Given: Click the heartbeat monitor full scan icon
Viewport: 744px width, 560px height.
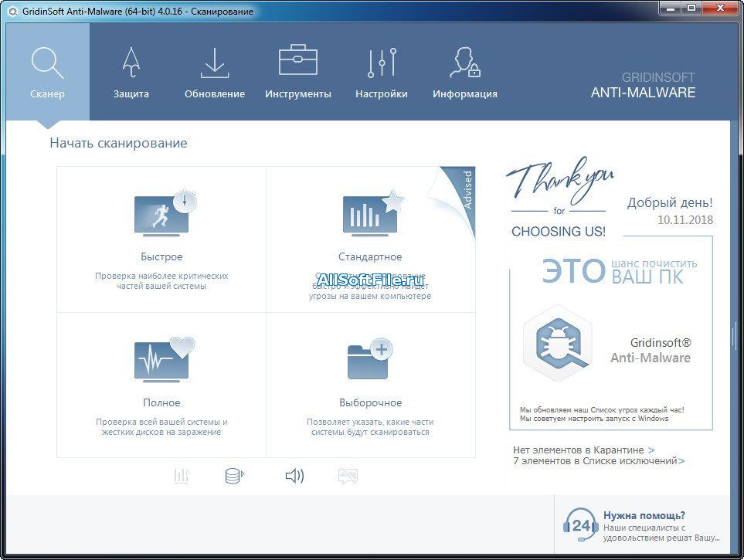Looking at the screenshot, I should [x=165, y=360].
